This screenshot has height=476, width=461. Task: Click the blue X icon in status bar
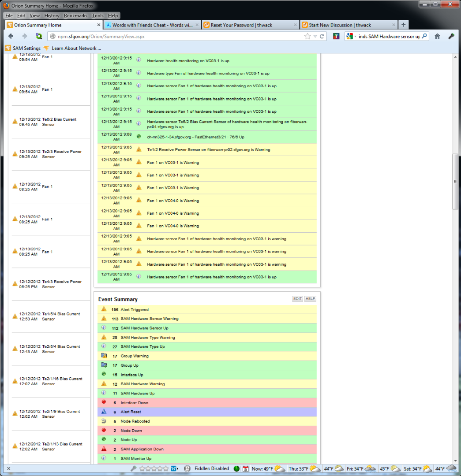(174, 469)
